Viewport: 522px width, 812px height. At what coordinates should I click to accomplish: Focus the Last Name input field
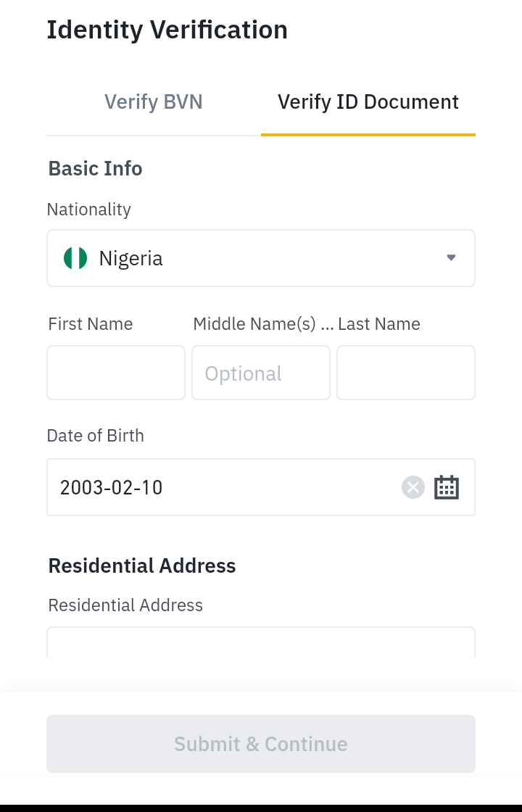[x=406, y=373]
